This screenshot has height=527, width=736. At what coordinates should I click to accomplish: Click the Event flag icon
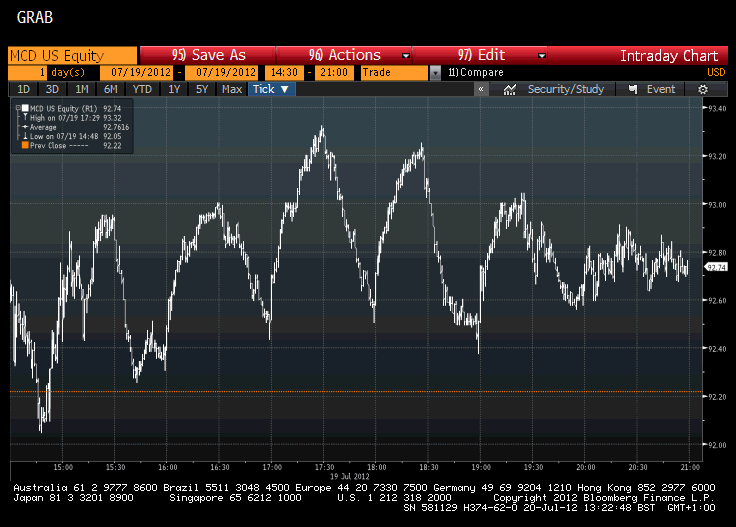point(633,89)
